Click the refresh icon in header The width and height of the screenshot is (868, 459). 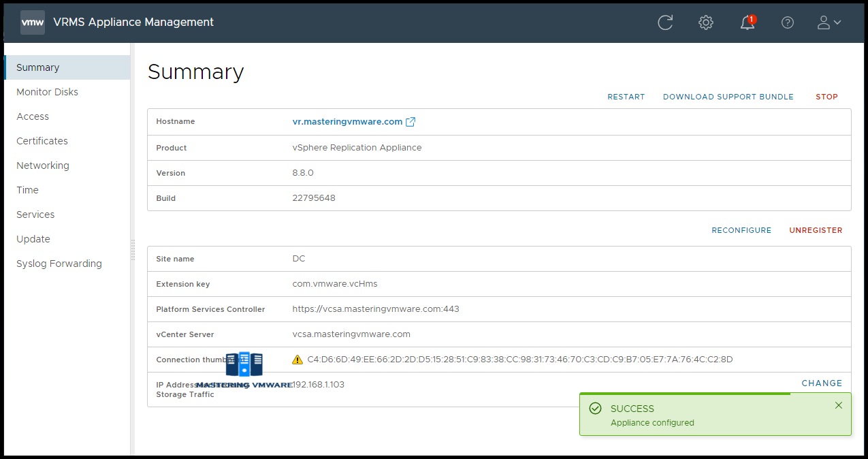pyautogui.click(x=665, y=22)
